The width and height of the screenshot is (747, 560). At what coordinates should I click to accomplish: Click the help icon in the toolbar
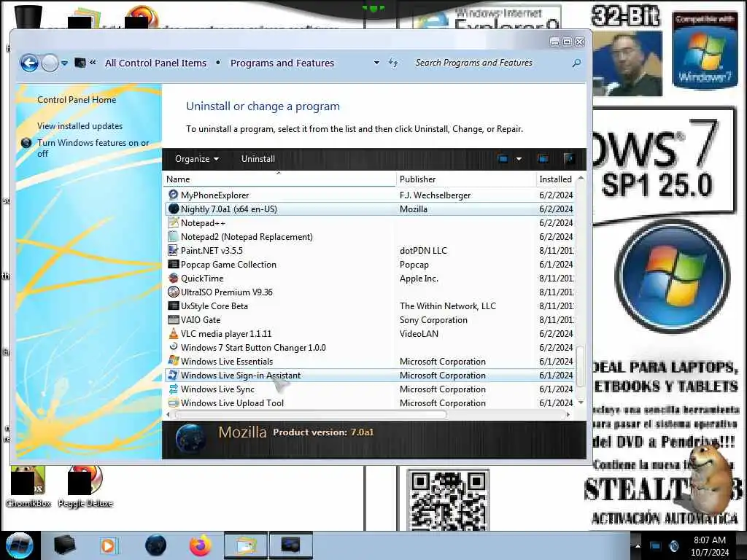569,159
